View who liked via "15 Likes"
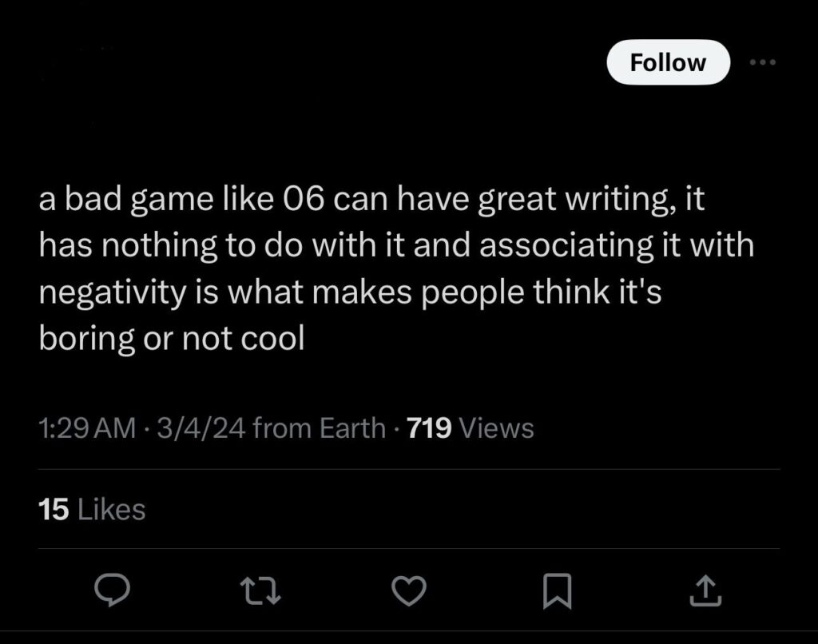This screenshot has width=818, height=644. [x=92, y=509]
